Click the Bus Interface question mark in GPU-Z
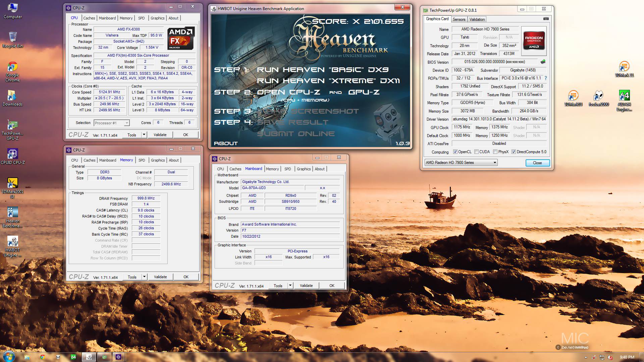The width and height of the screenshot is (644, 362). tap(546, 78)
